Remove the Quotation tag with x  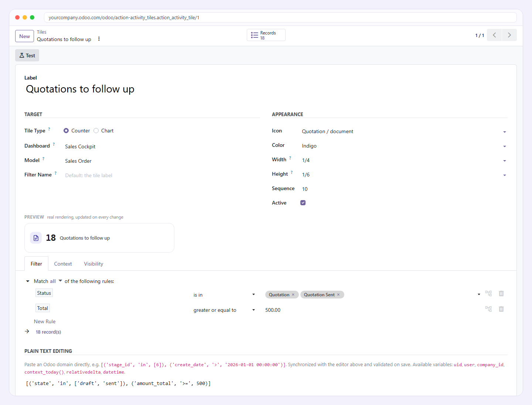click(293, 295)
